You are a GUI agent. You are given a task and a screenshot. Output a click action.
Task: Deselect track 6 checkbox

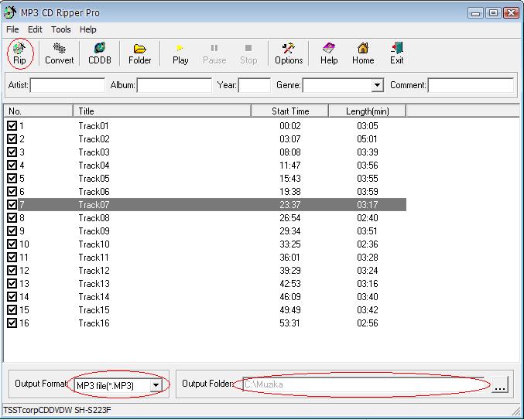12,192
